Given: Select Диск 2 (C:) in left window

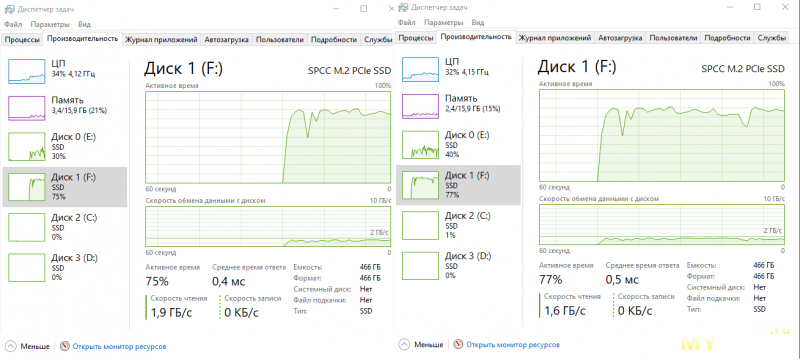Looking at the screenshot, I should pos(65,227).
